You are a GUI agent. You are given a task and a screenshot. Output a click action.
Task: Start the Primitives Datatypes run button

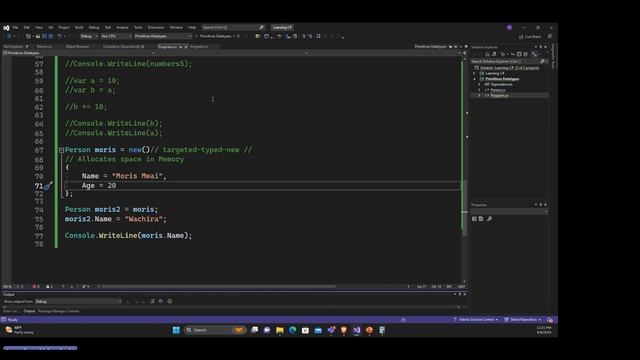pyautogui.click(x=216, y=36)
